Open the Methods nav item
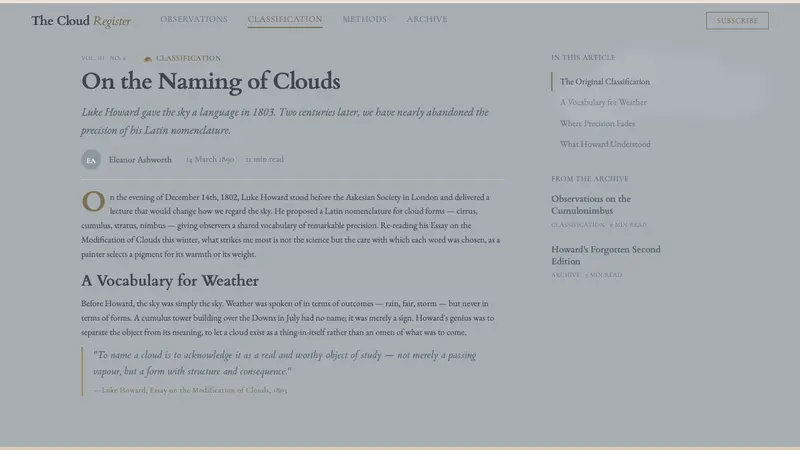The height and width of the screenshot is (450, 800). coord(364,19)
